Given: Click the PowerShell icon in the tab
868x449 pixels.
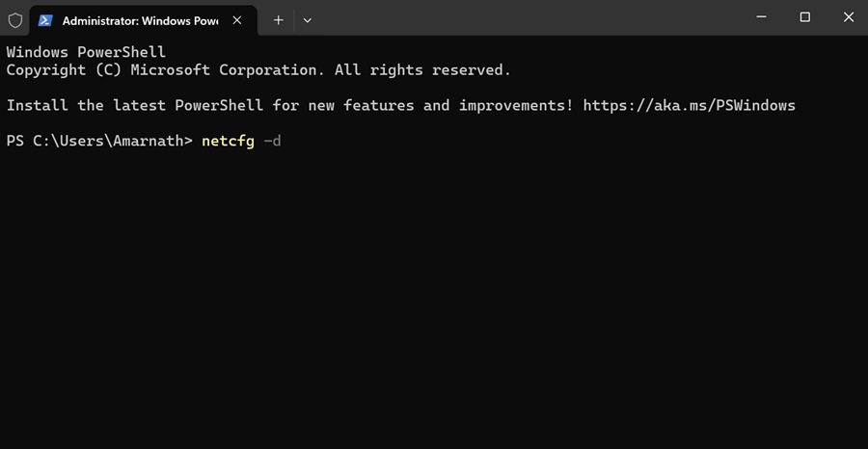Looking at the screenshot, I should pos(45,20).
